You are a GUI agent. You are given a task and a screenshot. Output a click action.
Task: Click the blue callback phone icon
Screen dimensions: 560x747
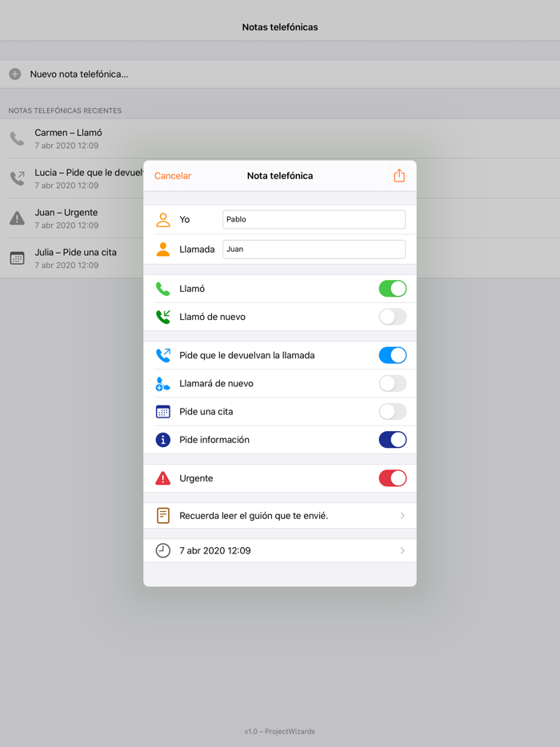click(x=163, y=355)
